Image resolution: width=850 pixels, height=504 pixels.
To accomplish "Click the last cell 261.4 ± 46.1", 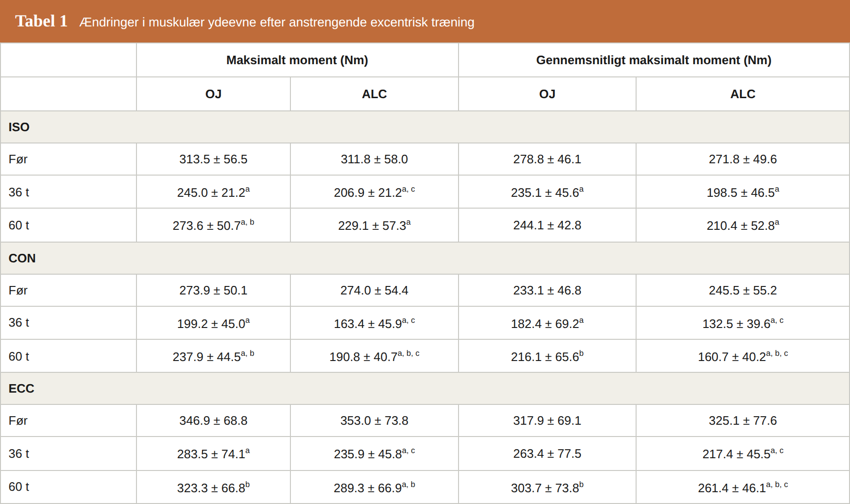I will coord(743,487).
